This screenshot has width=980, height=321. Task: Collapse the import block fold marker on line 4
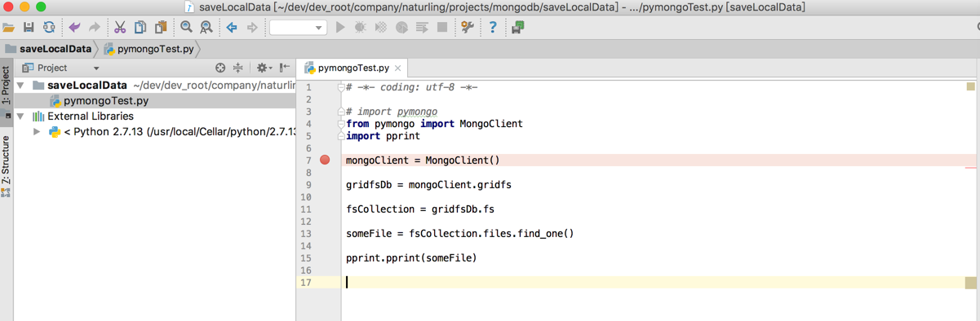(341, 124)
